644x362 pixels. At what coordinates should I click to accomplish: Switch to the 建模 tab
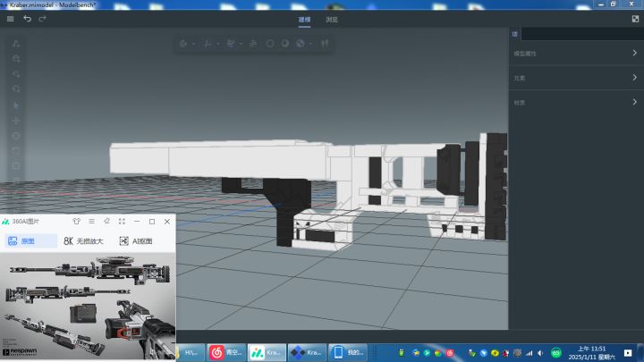point(304,20)
